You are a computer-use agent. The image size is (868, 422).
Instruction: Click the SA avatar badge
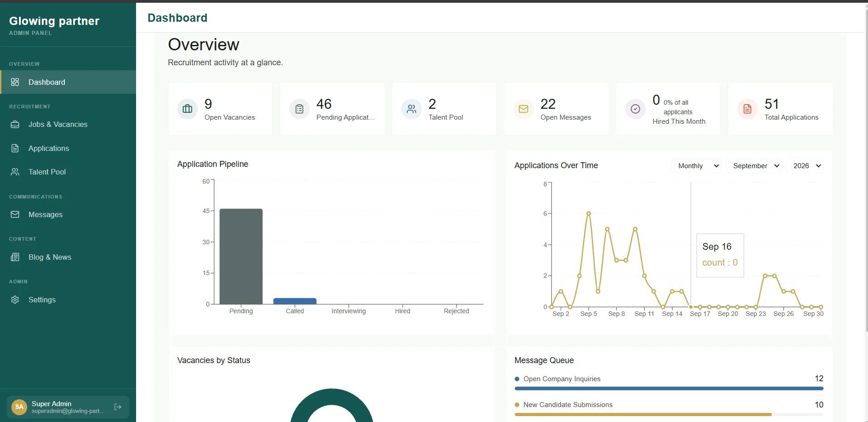(x=19, y=407)
